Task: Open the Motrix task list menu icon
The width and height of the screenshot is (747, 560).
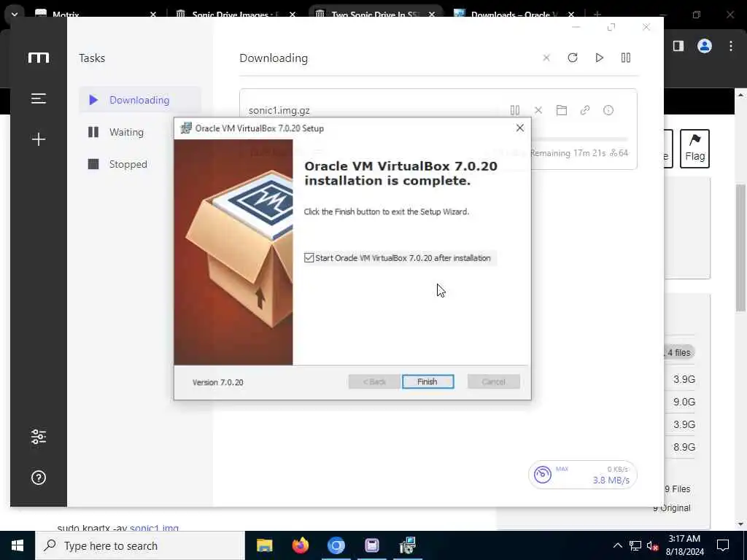Action: 39,98
